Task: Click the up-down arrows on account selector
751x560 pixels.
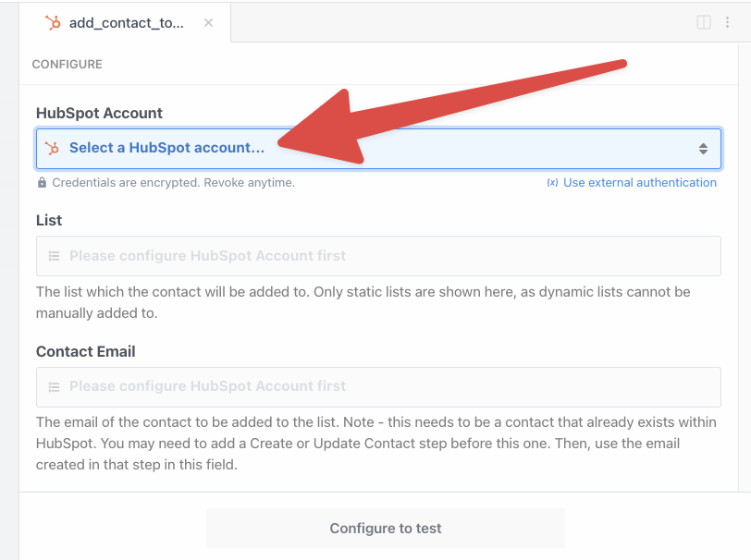Action: 703,149
